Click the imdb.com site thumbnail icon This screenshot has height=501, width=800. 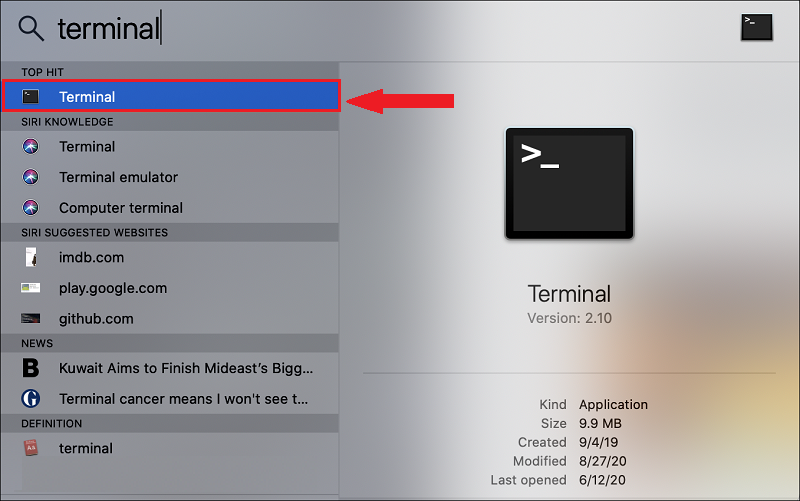31,257
